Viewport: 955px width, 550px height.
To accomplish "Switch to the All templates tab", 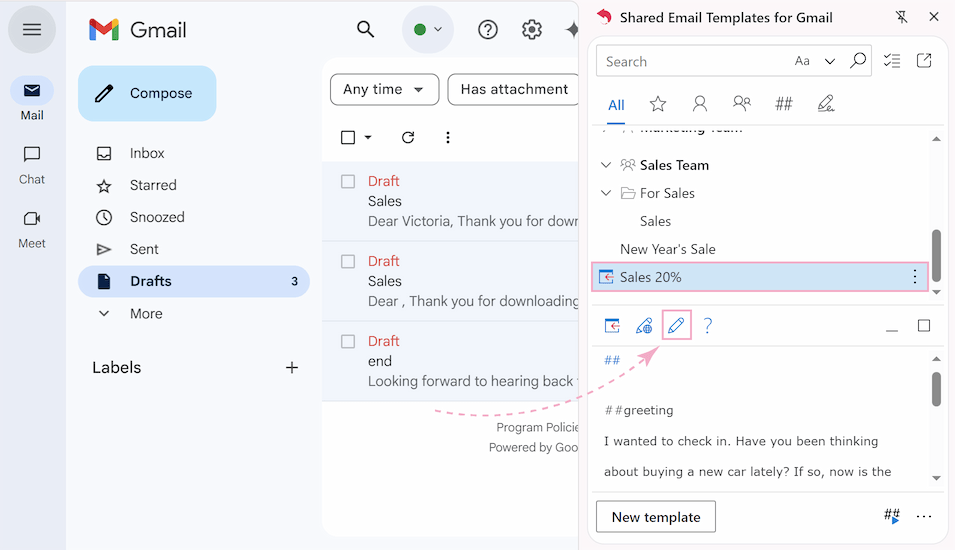I will click(616, 105).
